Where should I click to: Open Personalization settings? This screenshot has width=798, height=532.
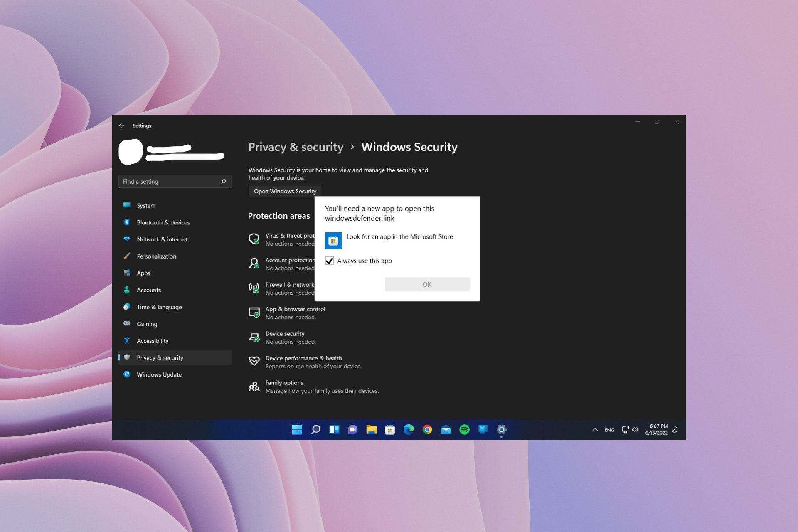coord(175,256)
